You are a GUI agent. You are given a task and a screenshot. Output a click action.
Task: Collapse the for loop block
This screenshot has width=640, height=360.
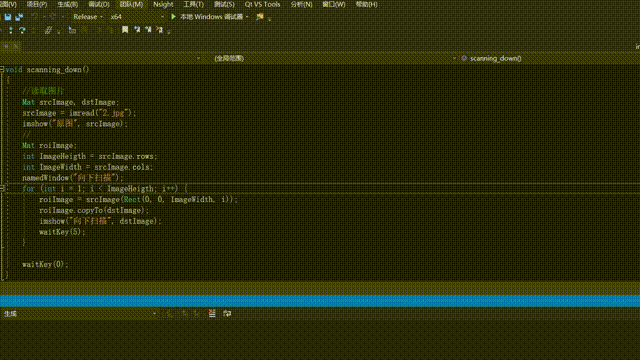(2, 188)
